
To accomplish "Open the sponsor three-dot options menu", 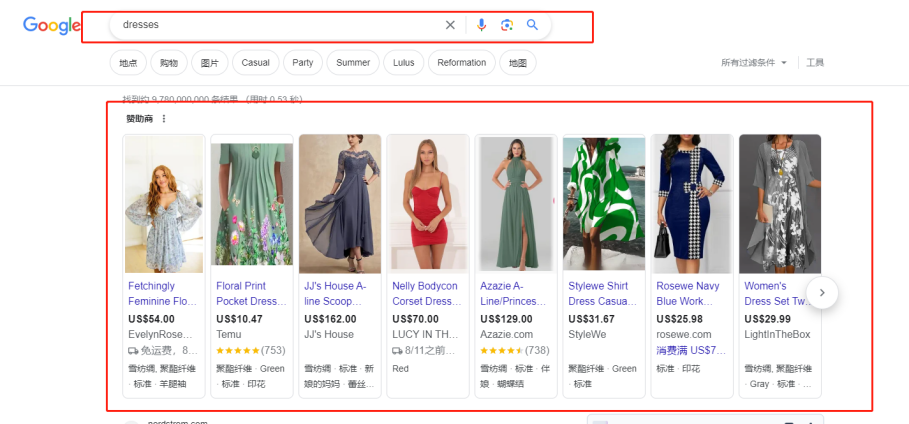I will tap(163, 119).
